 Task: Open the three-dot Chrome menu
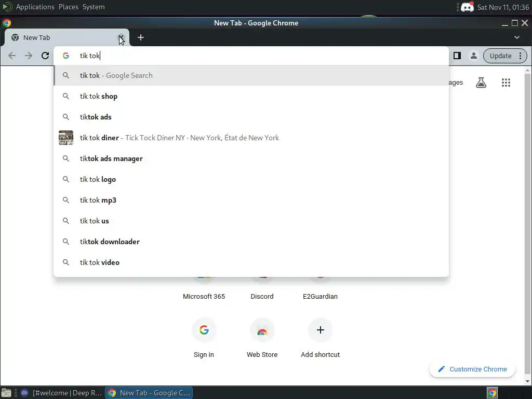pyautogui.click(x=521, y=56)
